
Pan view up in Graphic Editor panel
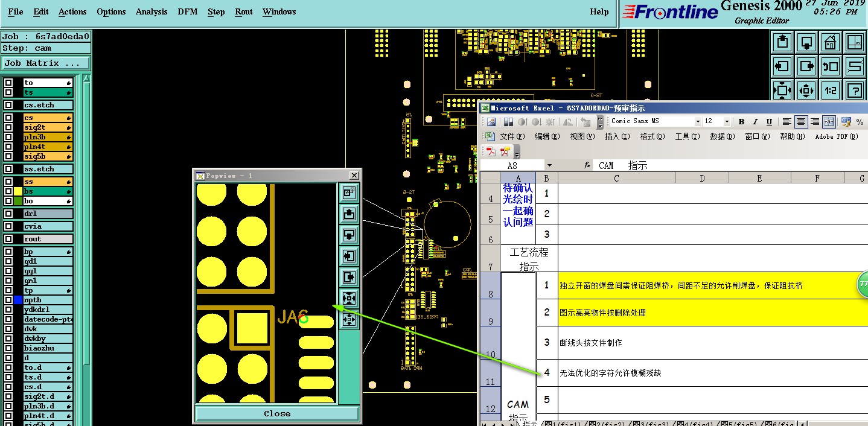782,42
